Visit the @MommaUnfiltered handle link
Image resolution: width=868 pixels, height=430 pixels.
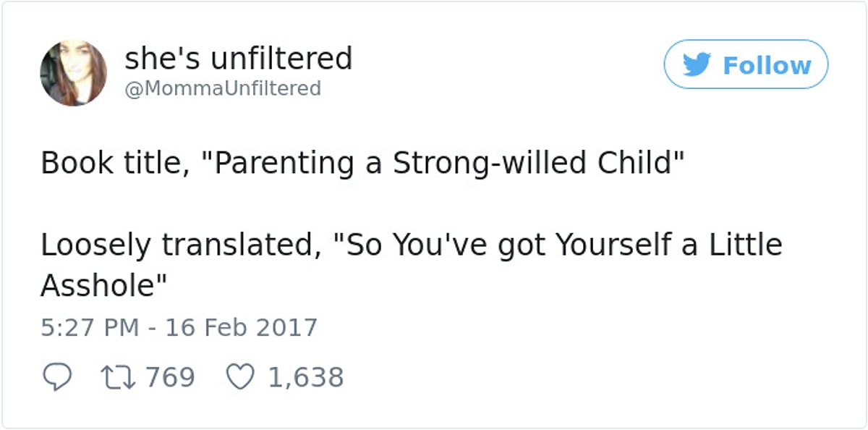(x=223, y=88)
